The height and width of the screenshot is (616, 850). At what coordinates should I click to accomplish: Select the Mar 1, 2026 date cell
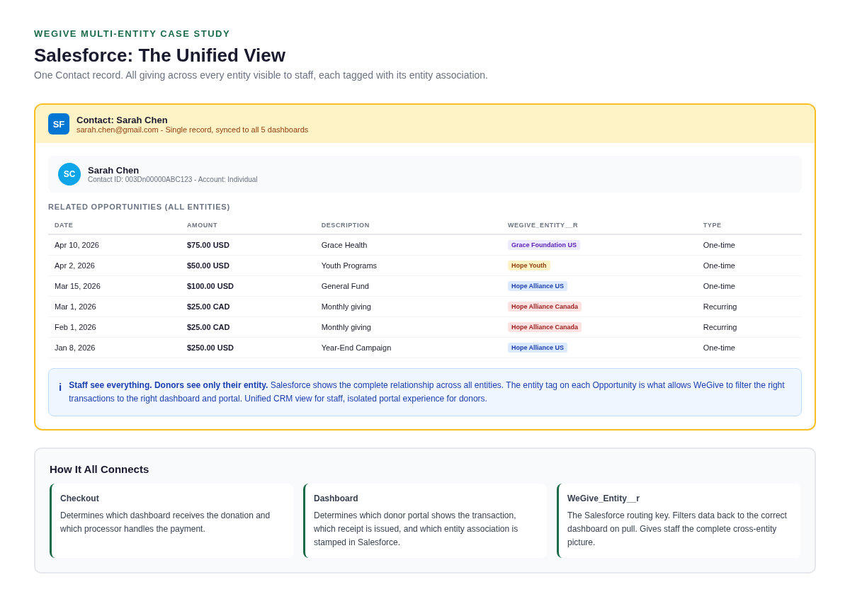pyautogui.click(x=75, y=307)
